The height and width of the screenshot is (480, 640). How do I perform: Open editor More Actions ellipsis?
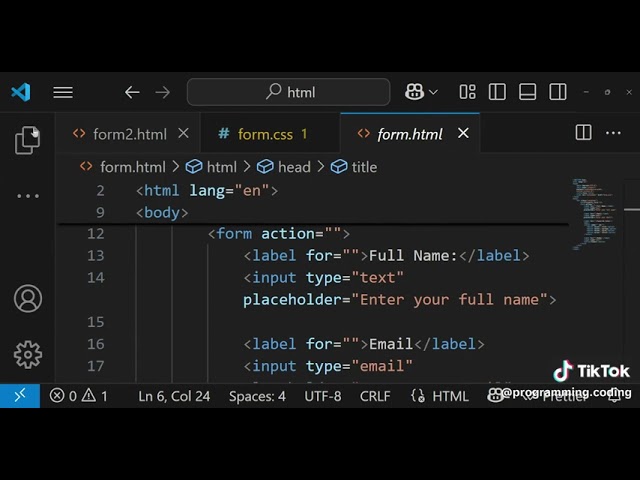click(613, 133)
